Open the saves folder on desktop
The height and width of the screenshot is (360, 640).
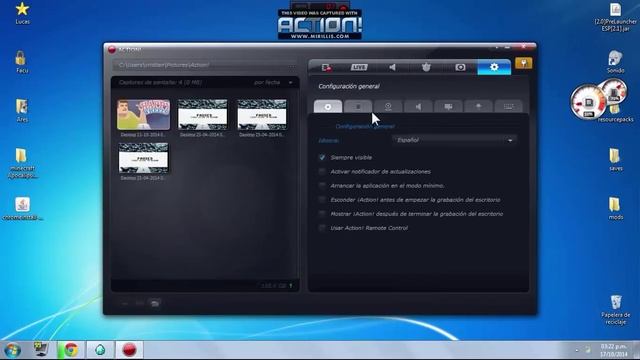(x=616, y=160)
